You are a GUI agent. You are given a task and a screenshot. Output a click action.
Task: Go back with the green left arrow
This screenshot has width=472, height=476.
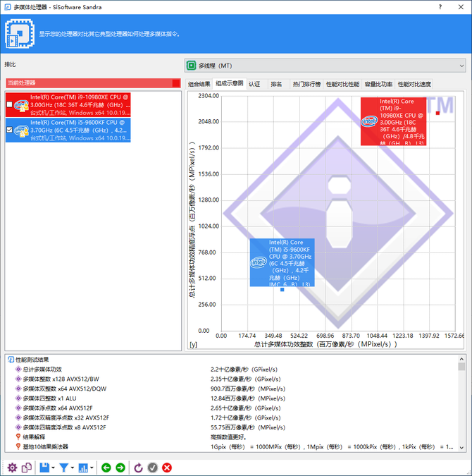tap(106, 468)
